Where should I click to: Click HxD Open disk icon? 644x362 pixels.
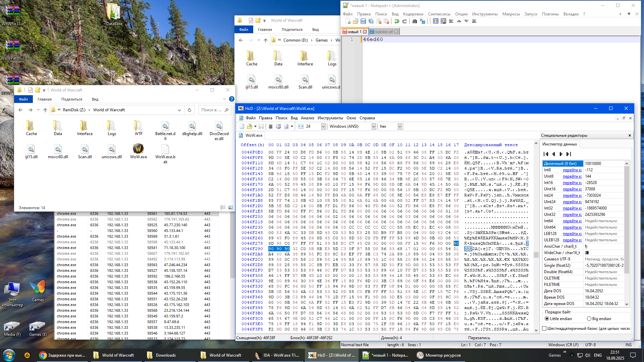[x=278, y=126]
